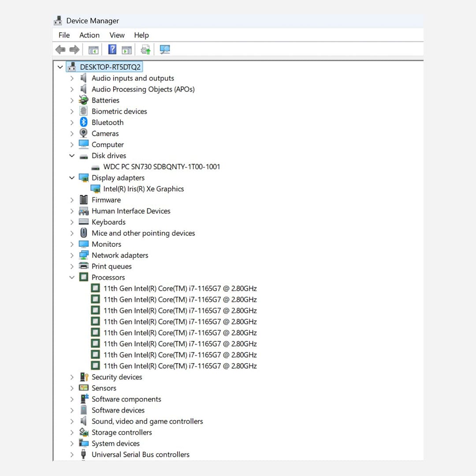Select the first i7-1165G7 processor entry

[180, 289]
